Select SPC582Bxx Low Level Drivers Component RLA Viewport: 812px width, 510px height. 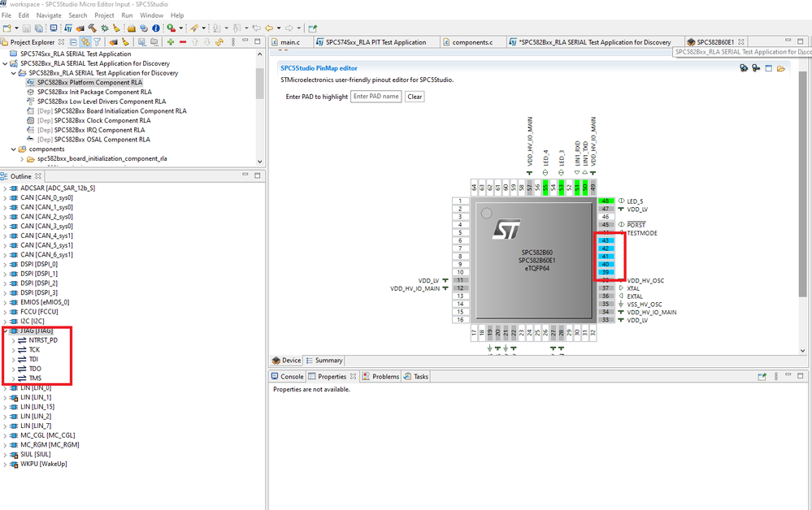click(102, 102)
